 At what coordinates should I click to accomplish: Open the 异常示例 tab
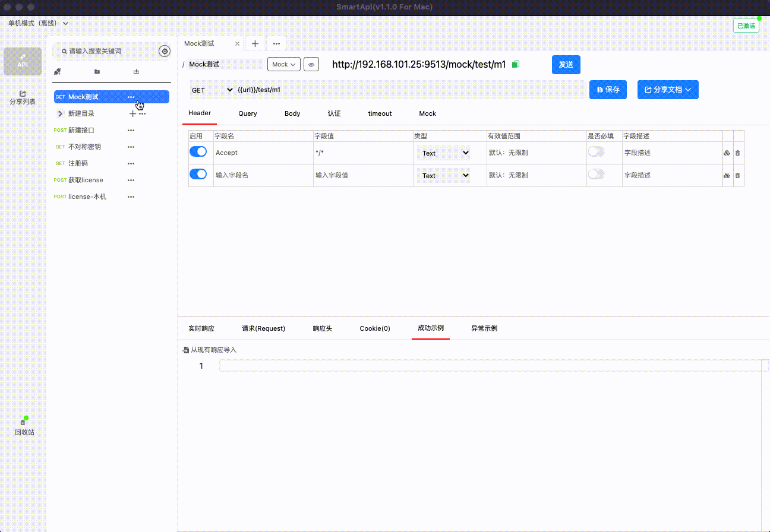(484, 328)
